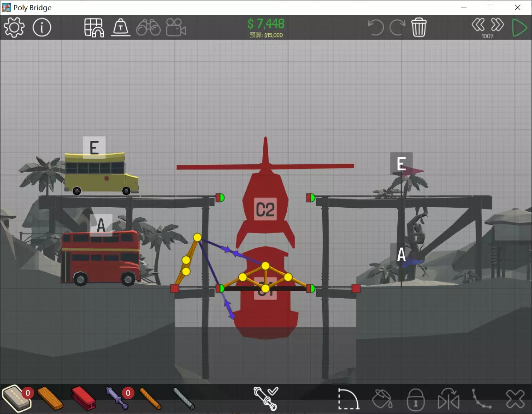
Task: Open the settings gear menu
Action: pos(14,27)
